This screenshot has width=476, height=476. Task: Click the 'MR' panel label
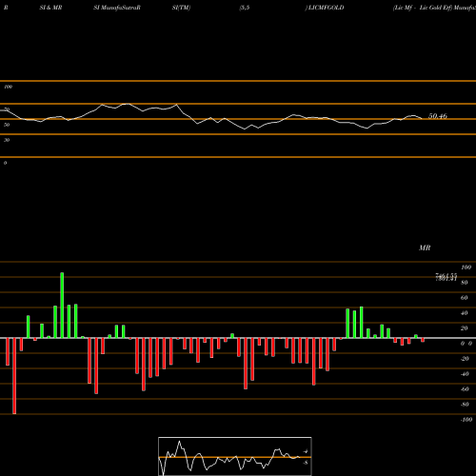tap(425, 248)
